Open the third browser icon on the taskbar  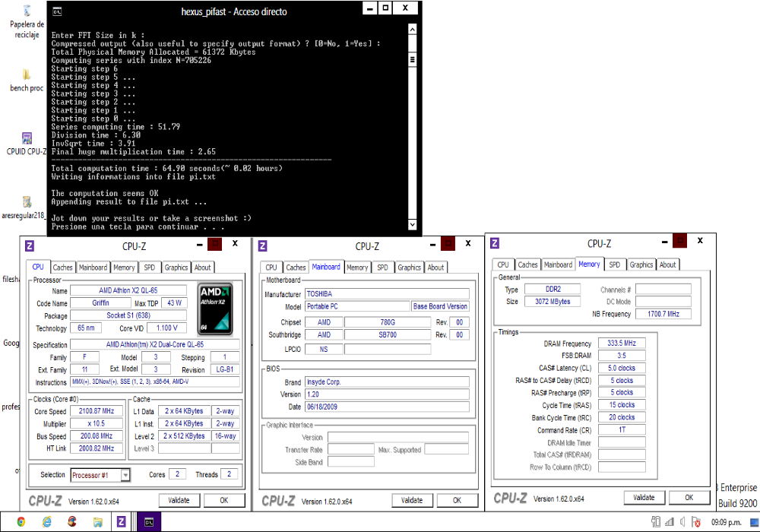pos(72,522)
